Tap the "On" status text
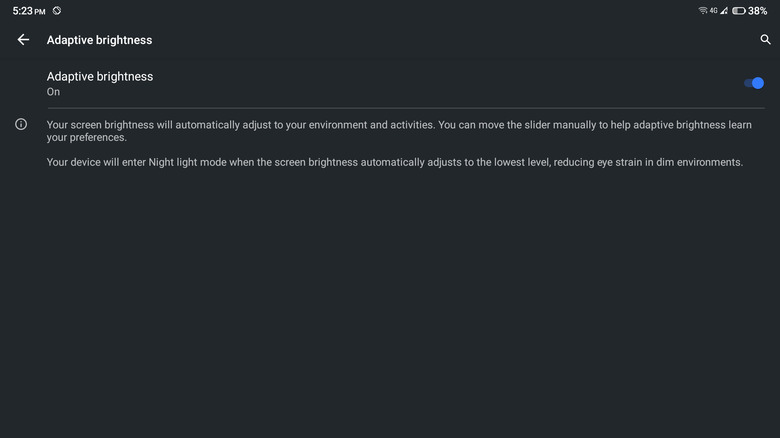This screenshot has width=780, height=438. 54,92
